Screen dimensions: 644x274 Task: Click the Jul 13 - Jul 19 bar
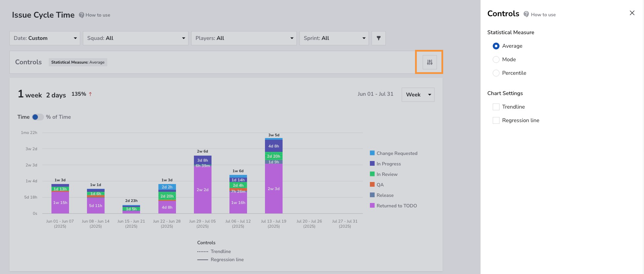tap(274, 176)
